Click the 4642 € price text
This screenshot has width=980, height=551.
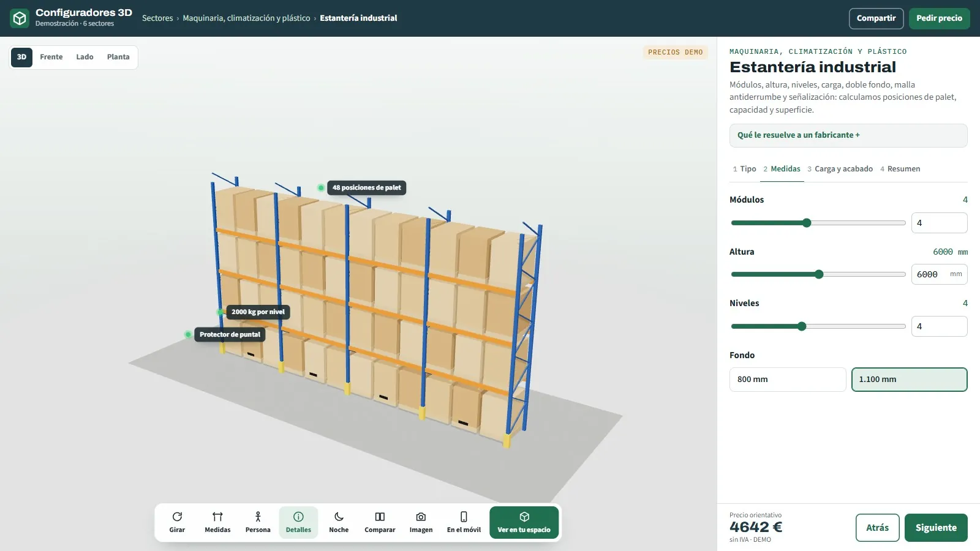(756, 527)
